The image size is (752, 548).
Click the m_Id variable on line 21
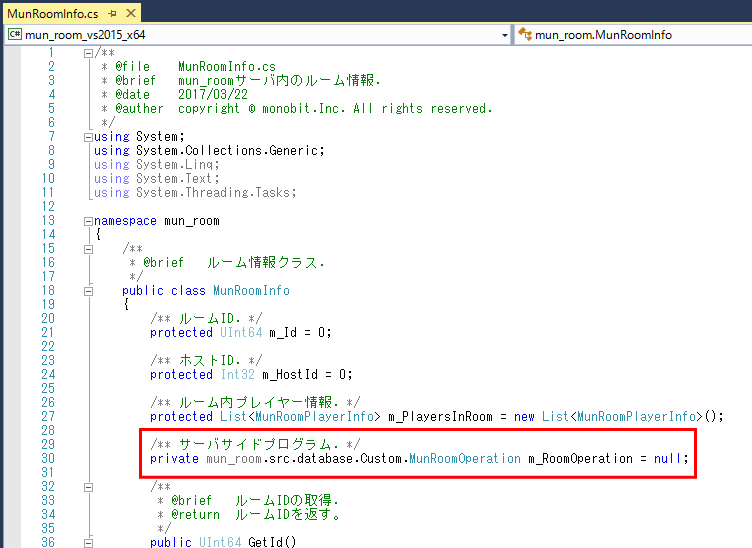click(283, 332)
